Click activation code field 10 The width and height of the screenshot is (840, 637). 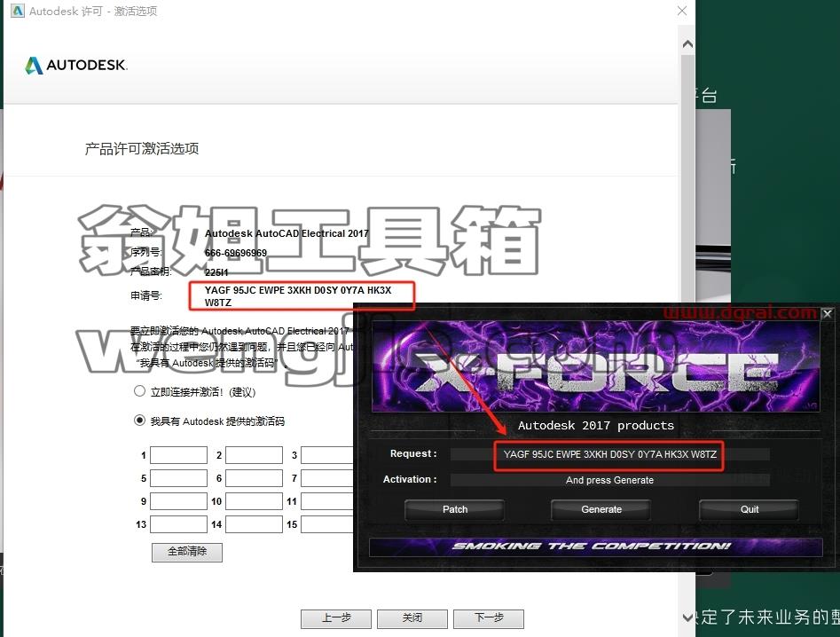click(254, 501)
